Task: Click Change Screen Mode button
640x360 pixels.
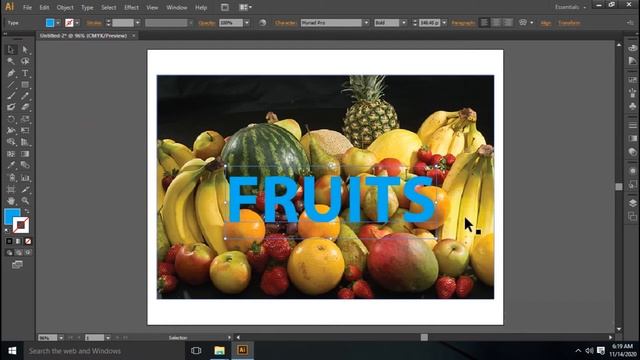Action: click(x=17, y=265)
